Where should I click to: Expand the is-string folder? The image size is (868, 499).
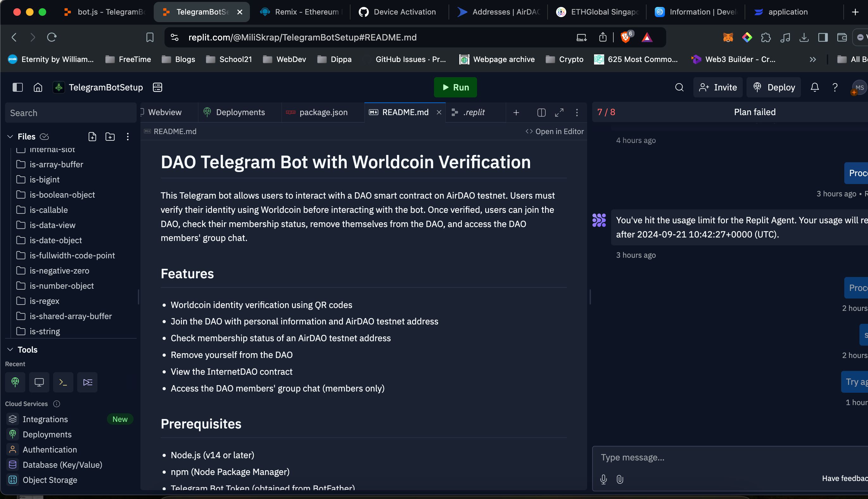click(45, 331)
